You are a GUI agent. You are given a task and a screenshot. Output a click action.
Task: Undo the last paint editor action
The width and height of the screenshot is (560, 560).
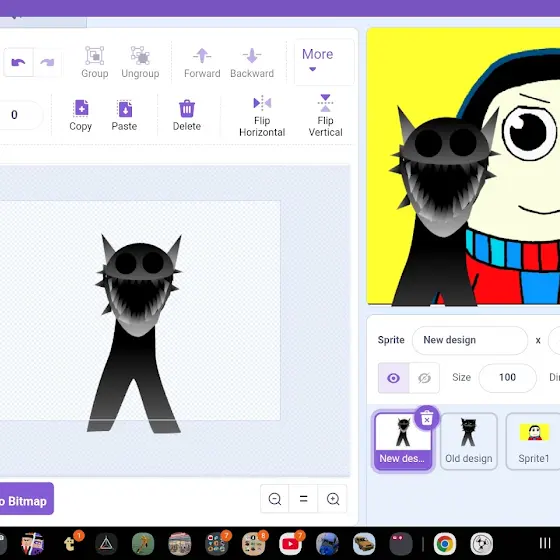pyautogui.click(x=18, y=62)
